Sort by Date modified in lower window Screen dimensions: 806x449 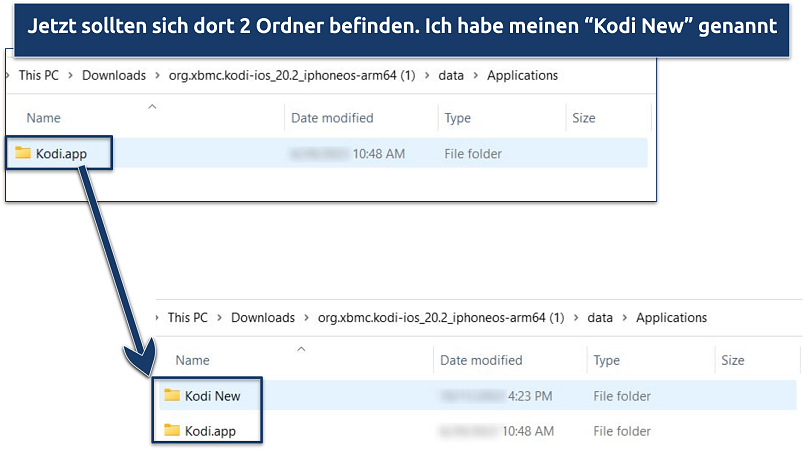[x=481, y=360]
